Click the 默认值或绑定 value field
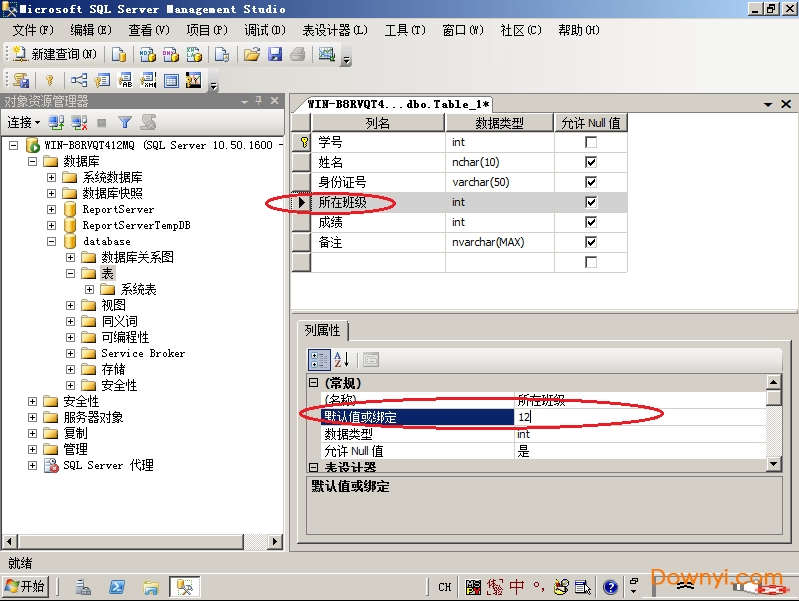Viewport: 799px width, 601px height. point(640,417)
